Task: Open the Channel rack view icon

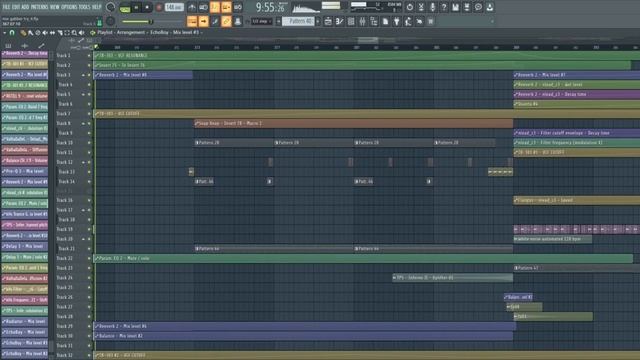Action: tap(351, 21)
